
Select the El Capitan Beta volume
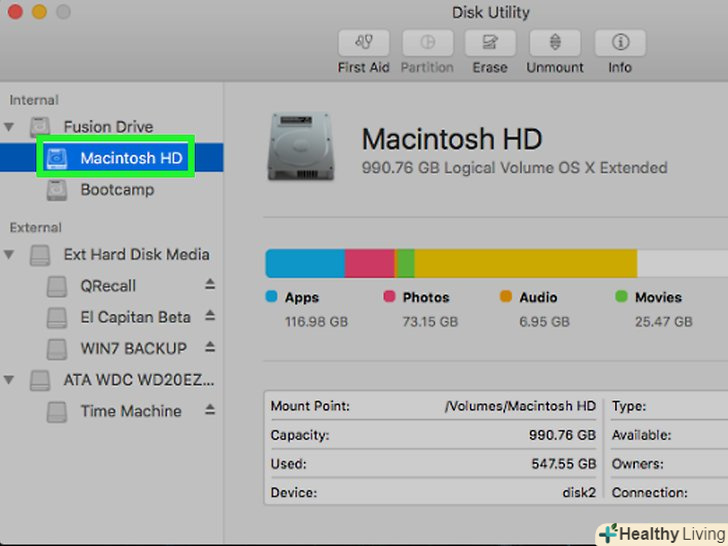[x=136, y=317]
